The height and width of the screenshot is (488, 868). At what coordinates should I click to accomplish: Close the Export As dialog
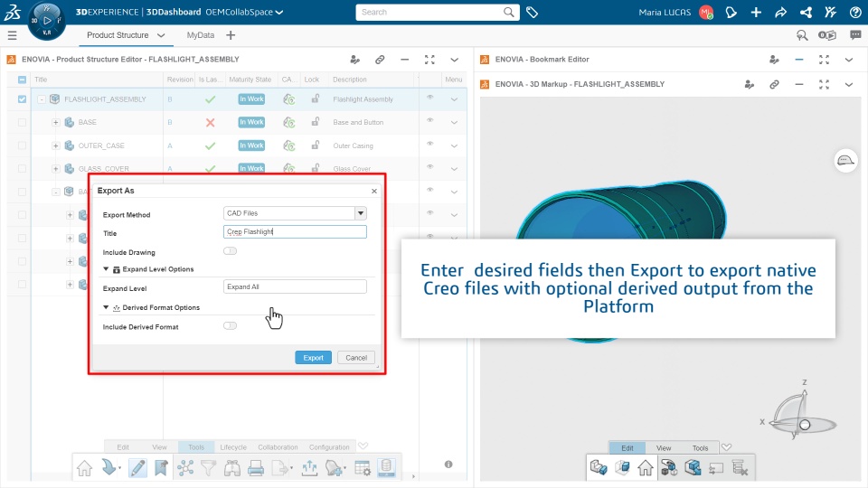(374, 191)
